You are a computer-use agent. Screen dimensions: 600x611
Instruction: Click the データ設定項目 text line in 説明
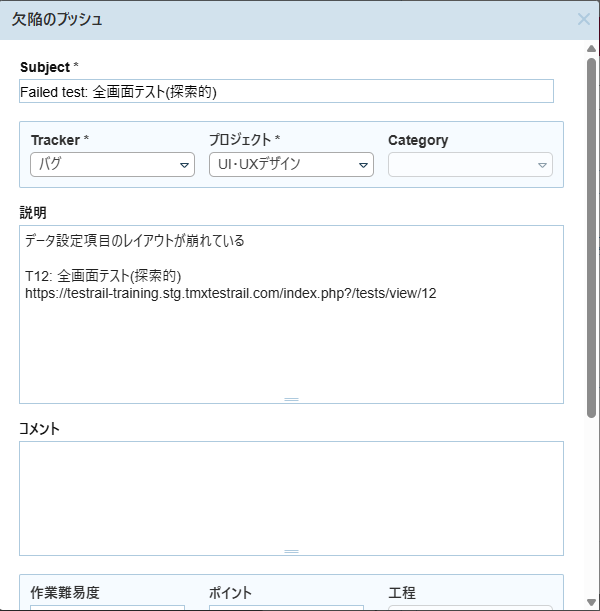[135, 241]
